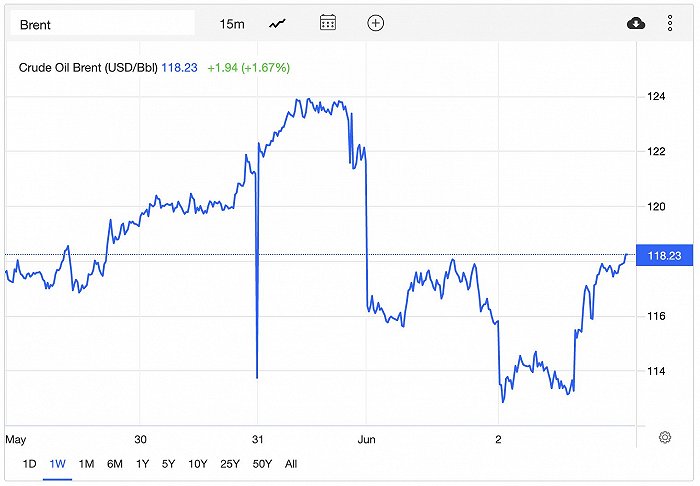Open the three-dot more options menu
Screen dimensions: 700x486
click(669, 23)
